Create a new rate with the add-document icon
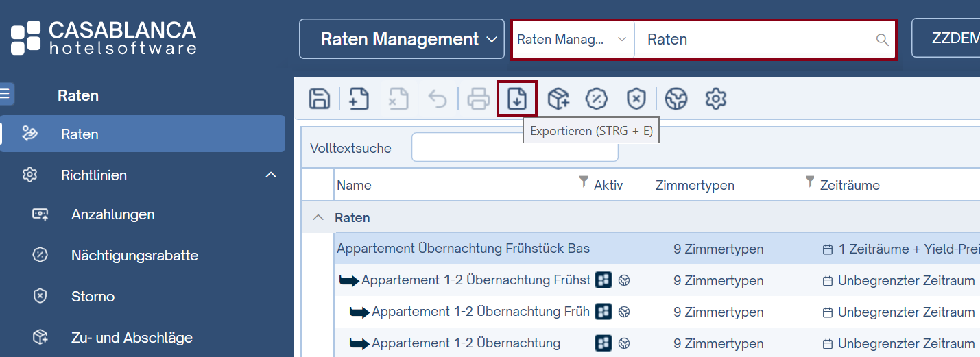Screen dimensions: 980x357 (x=359, y=99)
